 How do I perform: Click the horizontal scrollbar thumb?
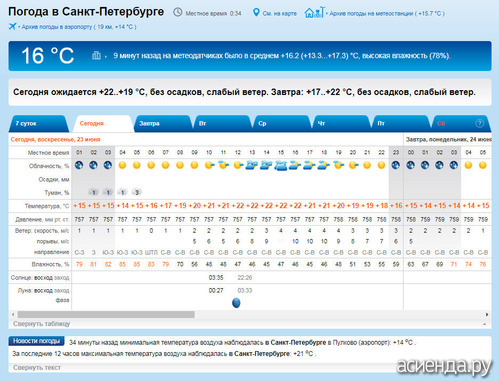tap(106, 314)
